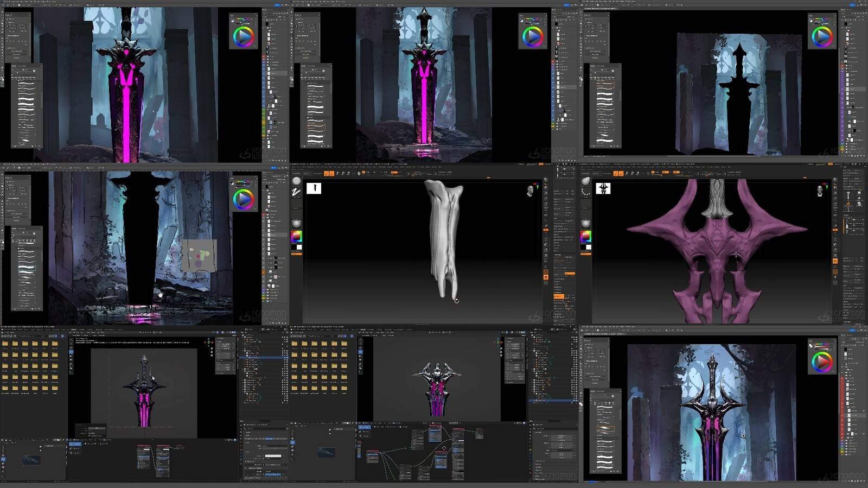
Task: Click blue selected tool in bottom-left Blender node editor
Action: 75,444
